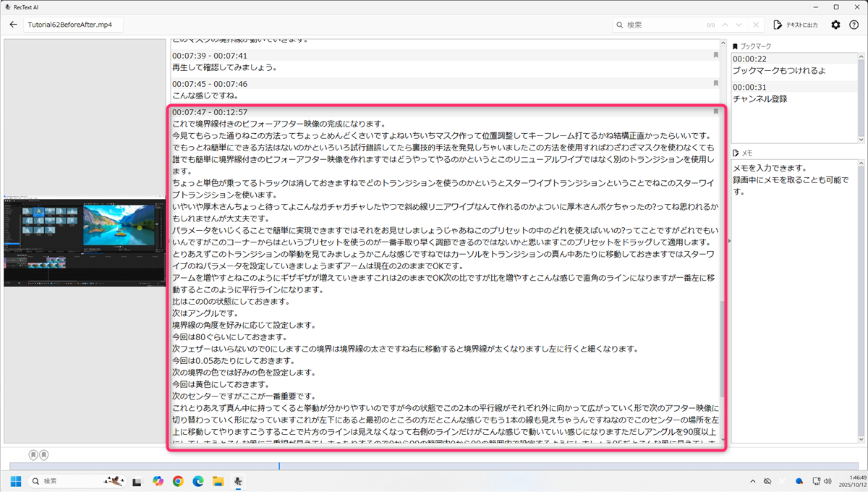The height and width of the screenshot is (492, 868).
Task: Click the first bookmark marker above the timeline
Action: [33, 454]
